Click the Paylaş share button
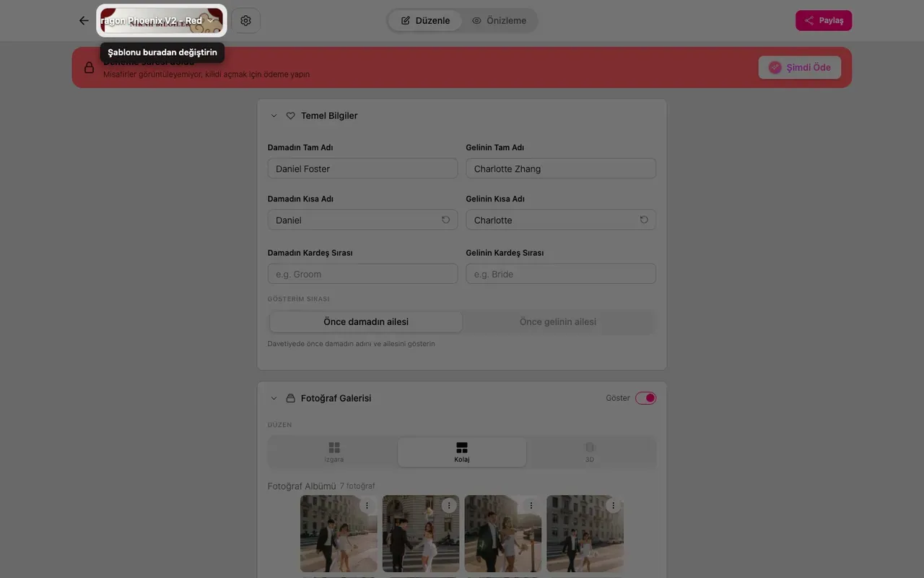924x578 pixels. pos(824,20)
